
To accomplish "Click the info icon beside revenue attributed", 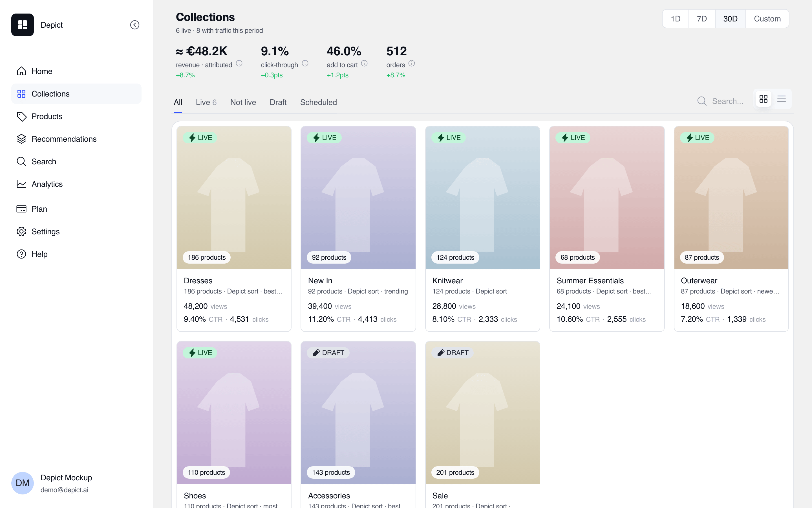I will [239, 63].
